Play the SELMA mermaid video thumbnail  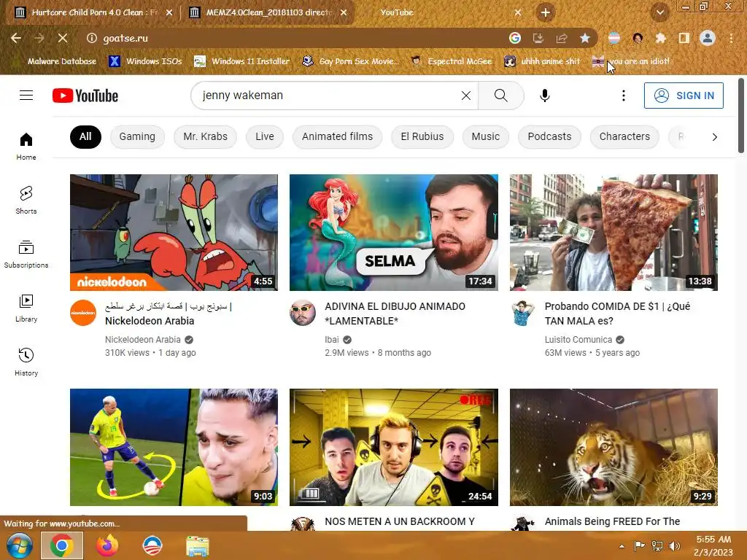[393, 233]
